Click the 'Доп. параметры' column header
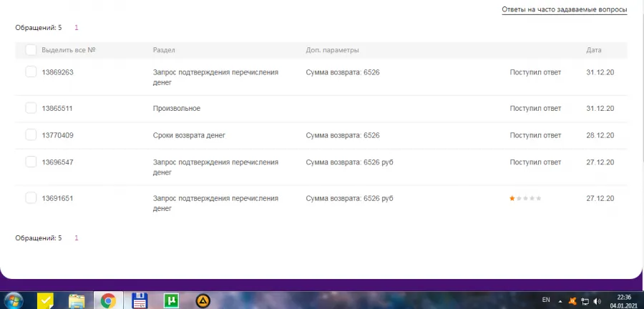Screen dimensions: 644x309 point(332,50)
